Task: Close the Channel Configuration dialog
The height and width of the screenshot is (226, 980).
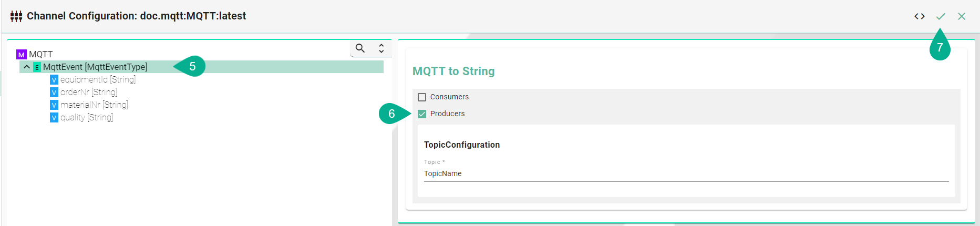Action: 961,16
